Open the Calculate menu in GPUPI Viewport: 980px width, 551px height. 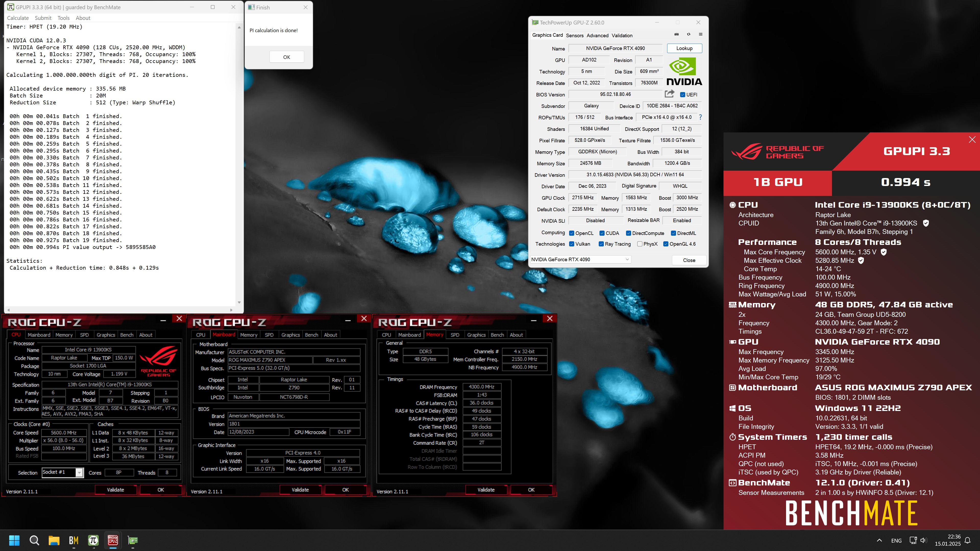click(18, 18)
